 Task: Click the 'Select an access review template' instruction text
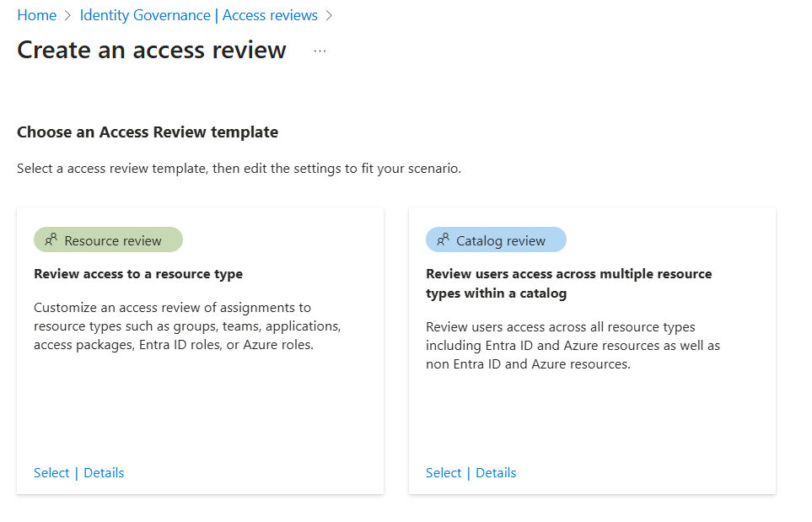click(x=239, y=168)
